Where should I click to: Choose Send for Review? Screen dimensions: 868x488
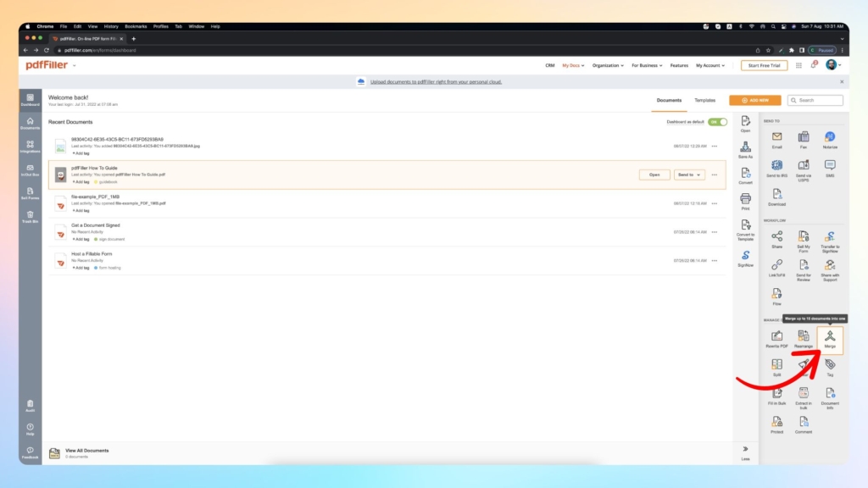point(804,270)
